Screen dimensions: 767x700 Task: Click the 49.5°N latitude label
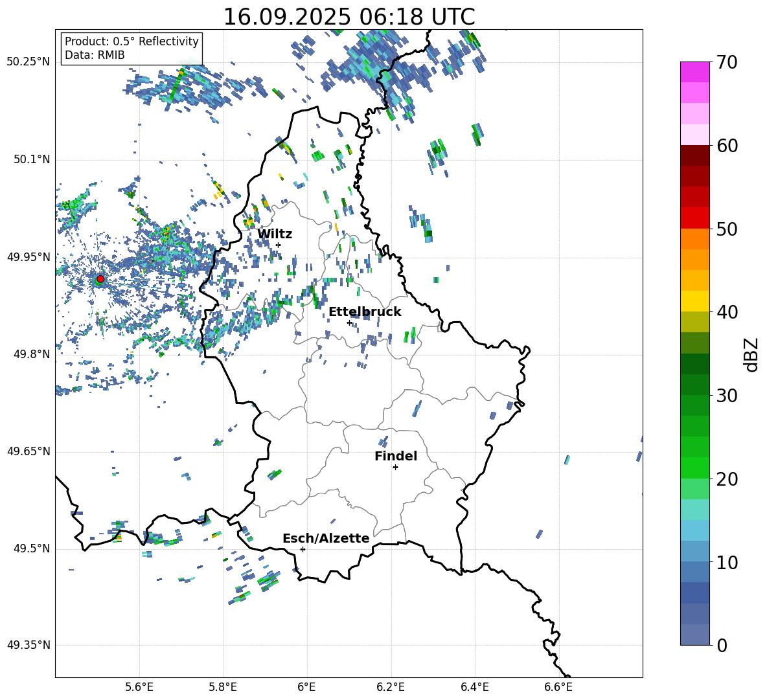click(31, 548)
